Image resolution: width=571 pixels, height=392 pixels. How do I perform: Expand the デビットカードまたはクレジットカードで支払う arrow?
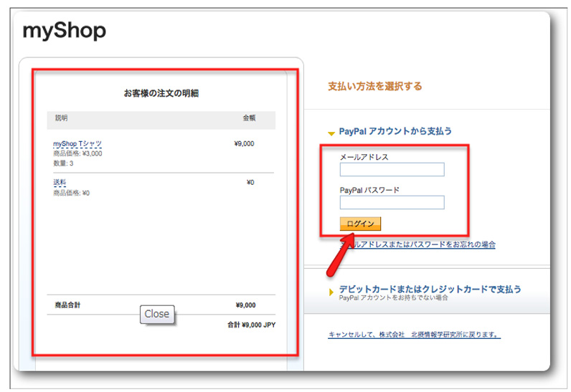[x=331, y=292]
